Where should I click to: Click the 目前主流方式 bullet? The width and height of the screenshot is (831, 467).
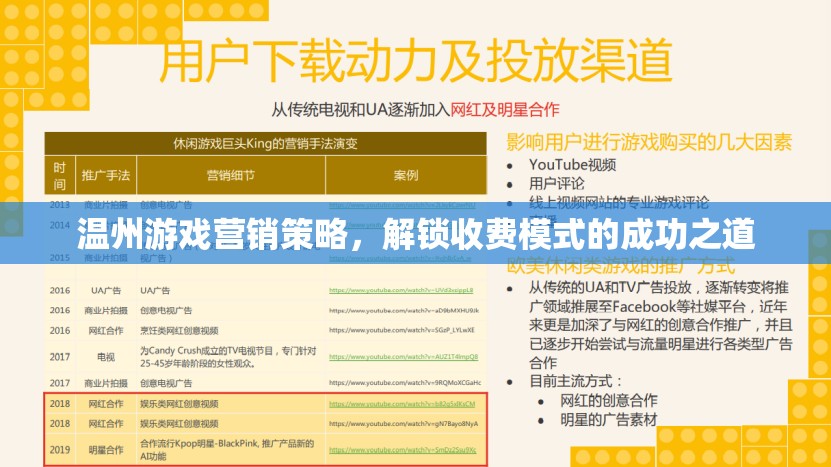coord(575,381)
